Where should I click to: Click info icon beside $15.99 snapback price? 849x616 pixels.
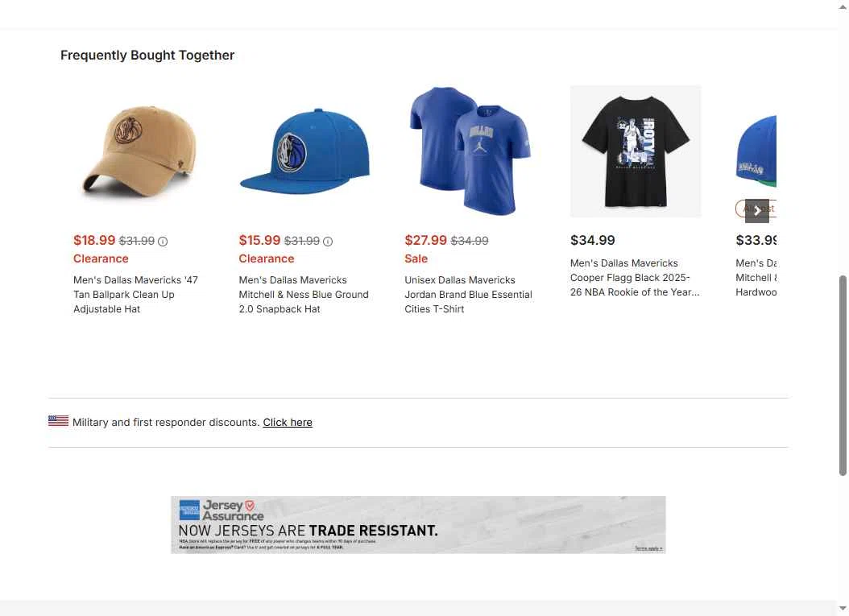point(328,242)
